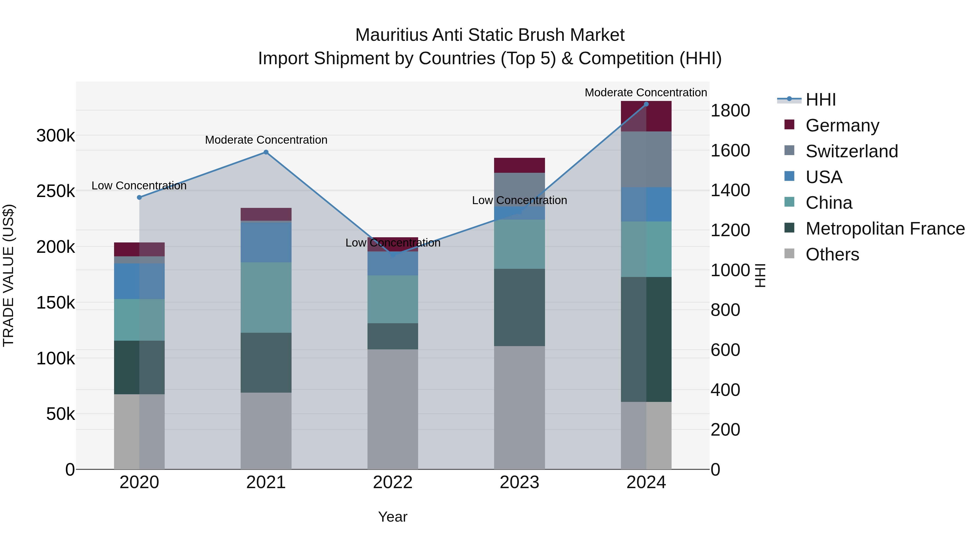This screenshot has width=980, height=551.
Task: Click the 50k left axis tick label
Action: coord(60,414)
